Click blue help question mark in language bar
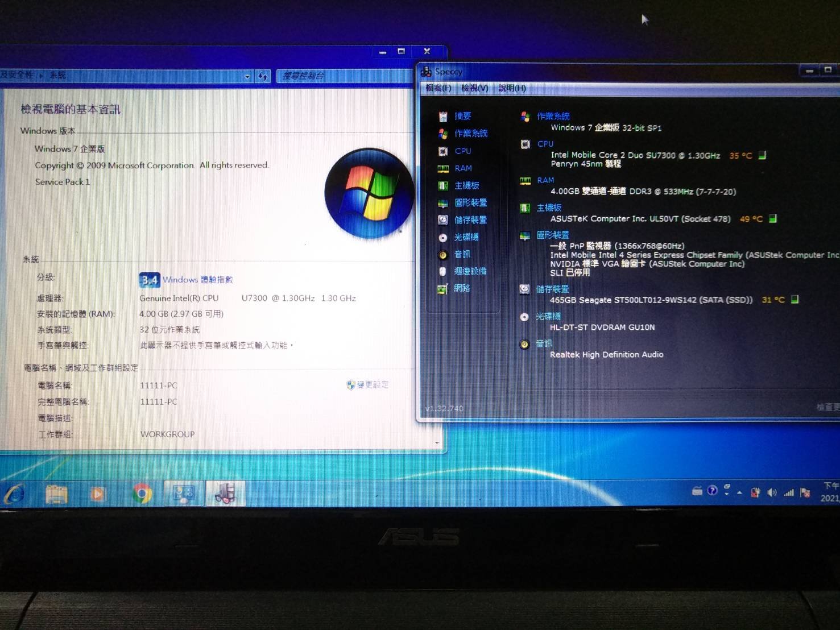Image resolution: width=840 pixels, height=630 pixels. tap(712, 491)
